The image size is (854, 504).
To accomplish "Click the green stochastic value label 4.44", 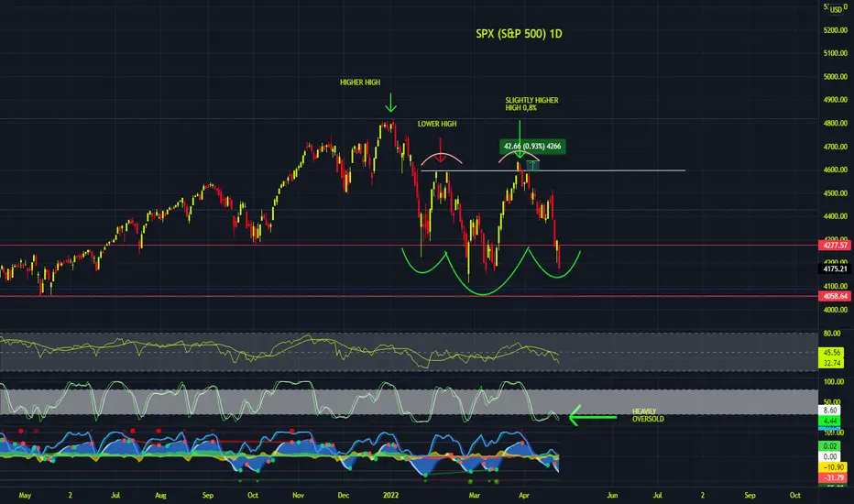I will click(x=830, y=421).
